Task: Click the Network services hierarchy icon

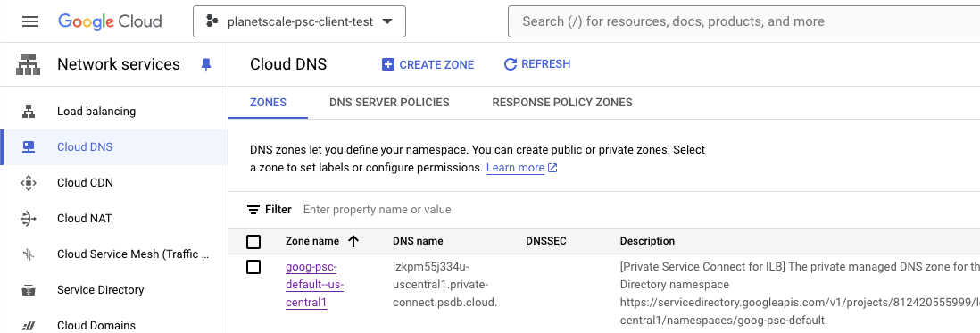Action: coord(29,64)
